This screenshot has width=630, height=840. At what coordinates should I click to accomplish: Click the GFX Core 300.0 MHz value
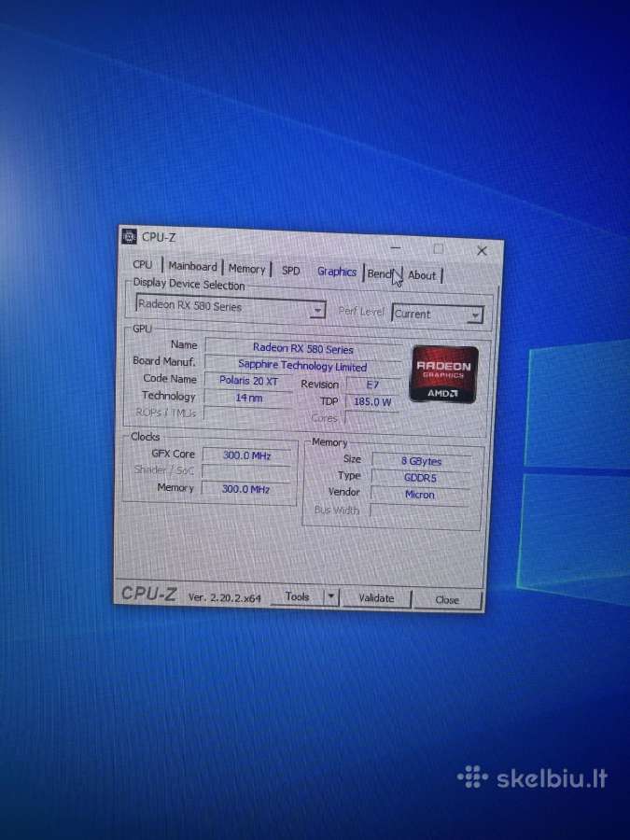coord(247,455)
